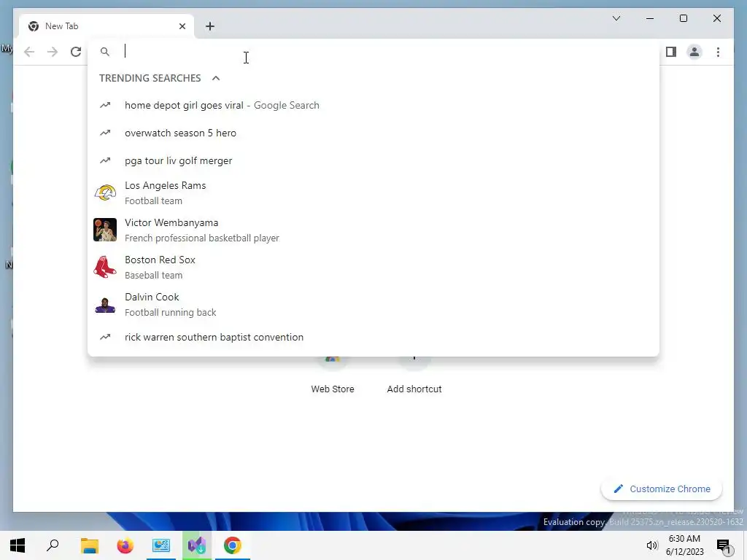Select the Boston Red Sox suggestion
The image size is (747, 560).
point(373,267)
